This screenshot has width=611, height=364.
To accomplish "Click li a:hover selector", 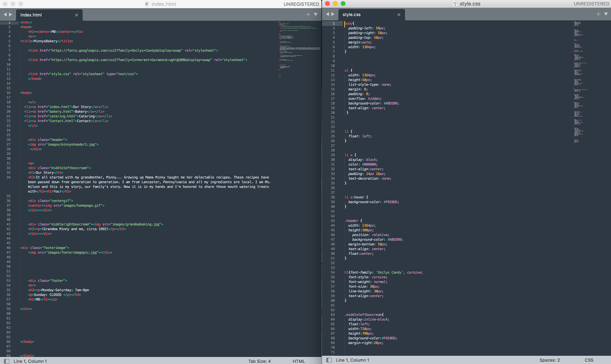I will (354, 197).
